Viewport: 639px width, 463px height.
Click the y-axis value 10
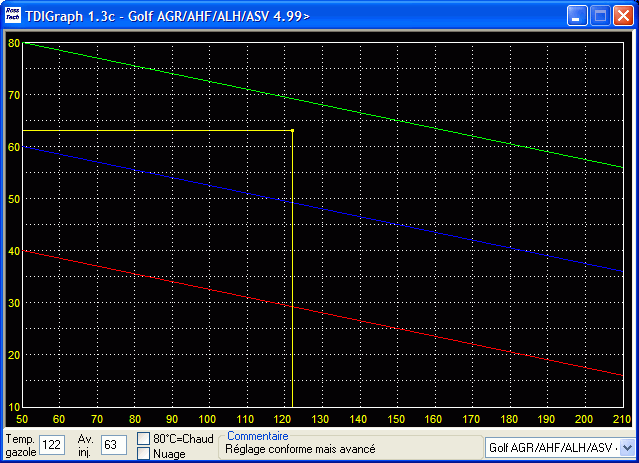(14, 407)
